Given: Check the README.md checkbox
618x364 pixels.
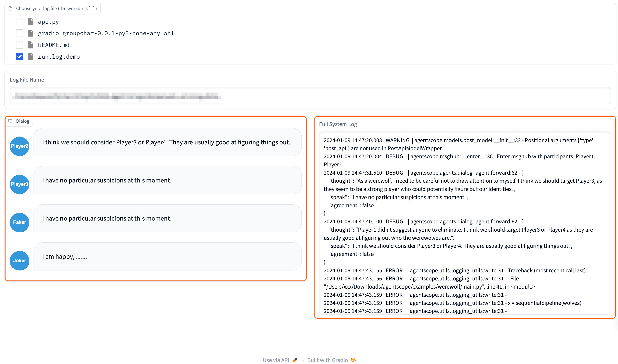Looking at the screenshot, I should [x=19, y=45].
